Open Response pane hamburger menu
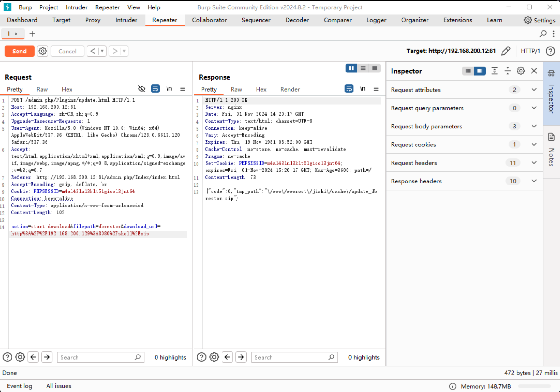560x392 pixels. coord(376,89)
